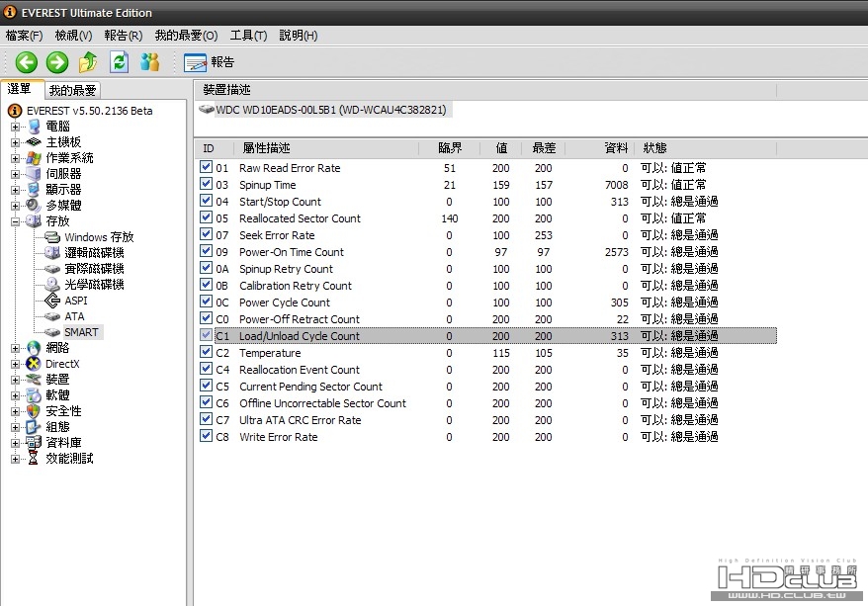Open the 工具(T) menu
The image size is (868, 606).
(x=248, y=36)
